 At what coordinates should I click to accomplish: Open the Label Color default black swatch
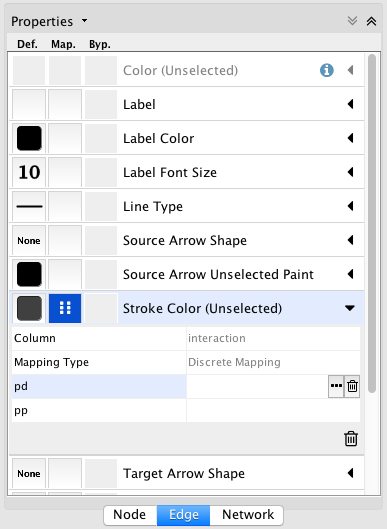click(x=29, y=138)
